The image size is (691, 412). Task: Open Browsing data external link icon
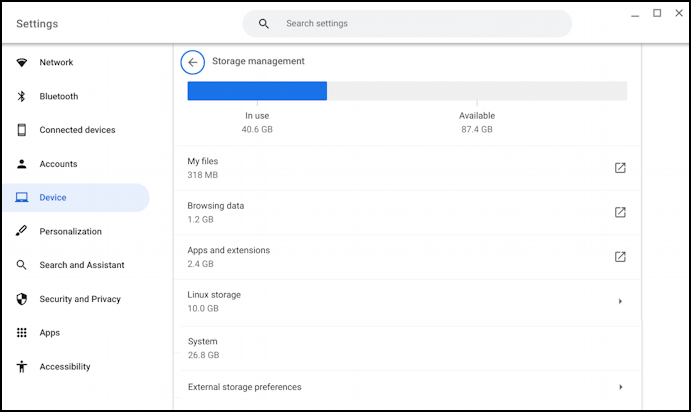coord(620,212)
